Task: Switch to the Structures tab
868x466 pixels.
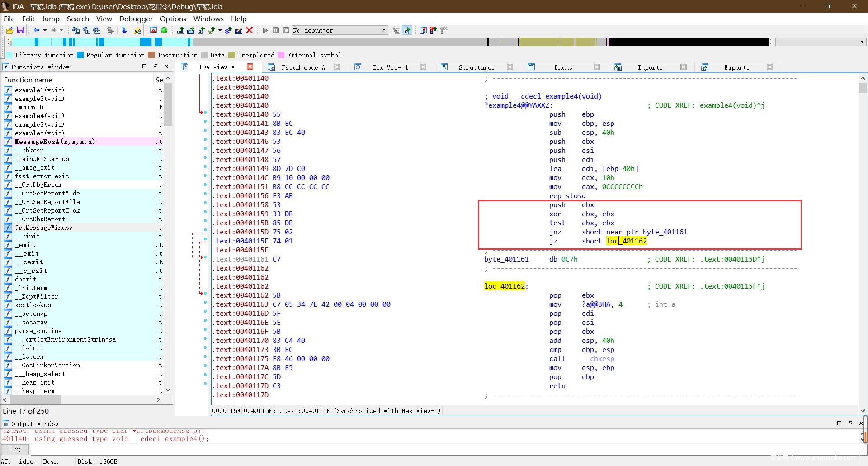Action: [476, 67]
